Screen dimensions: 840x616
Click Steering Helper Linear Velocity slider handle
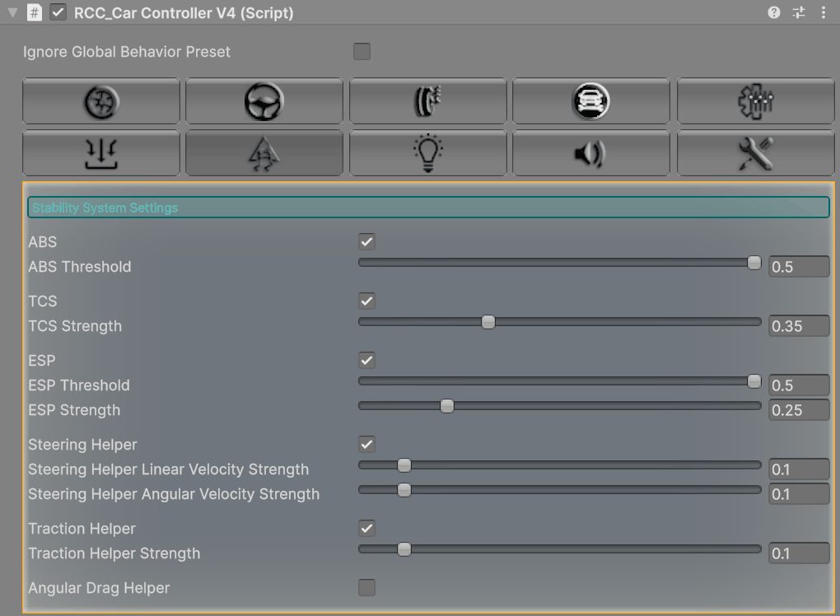pyautogui.click(x=404, y=465)
